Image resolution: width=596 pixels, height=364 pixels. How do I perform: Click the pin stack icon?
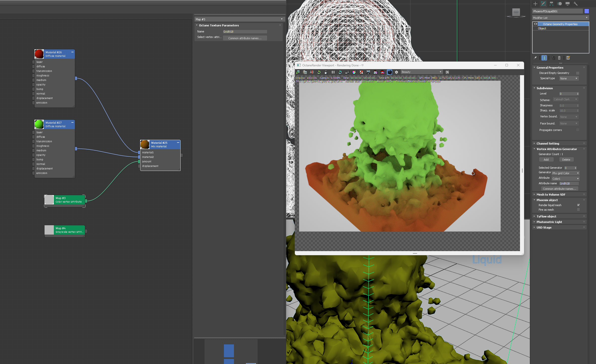535,58
